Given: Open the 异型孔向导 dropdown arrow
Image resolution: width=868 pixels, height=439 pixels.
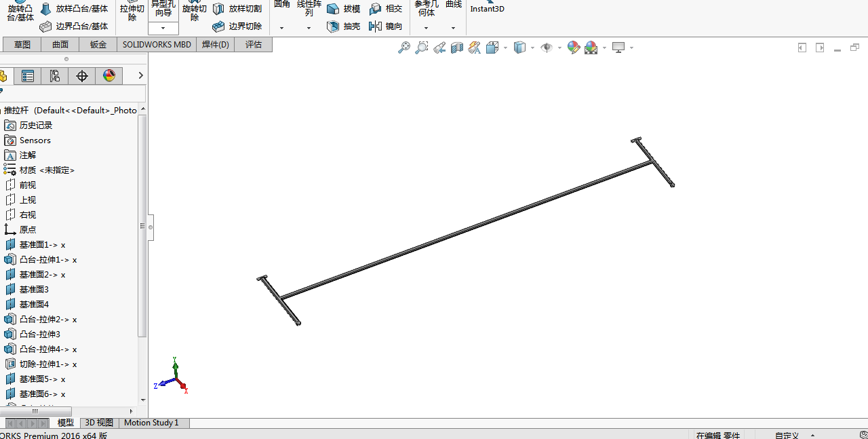Looking at the screenshot, I should pos(163,28).
